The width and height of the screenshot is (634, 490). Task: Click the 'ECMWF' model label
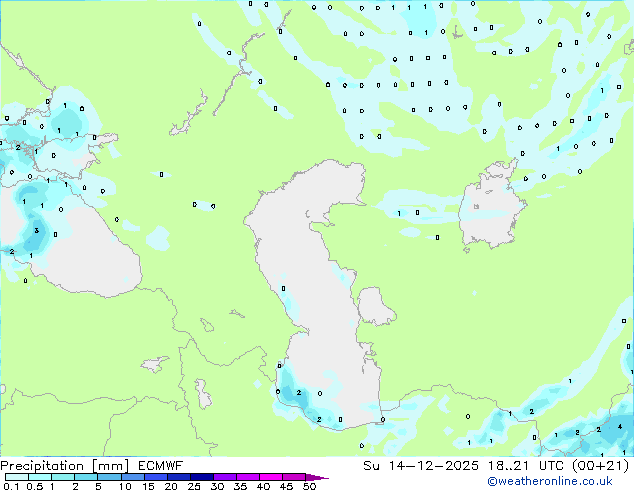(x=160, y=466)
